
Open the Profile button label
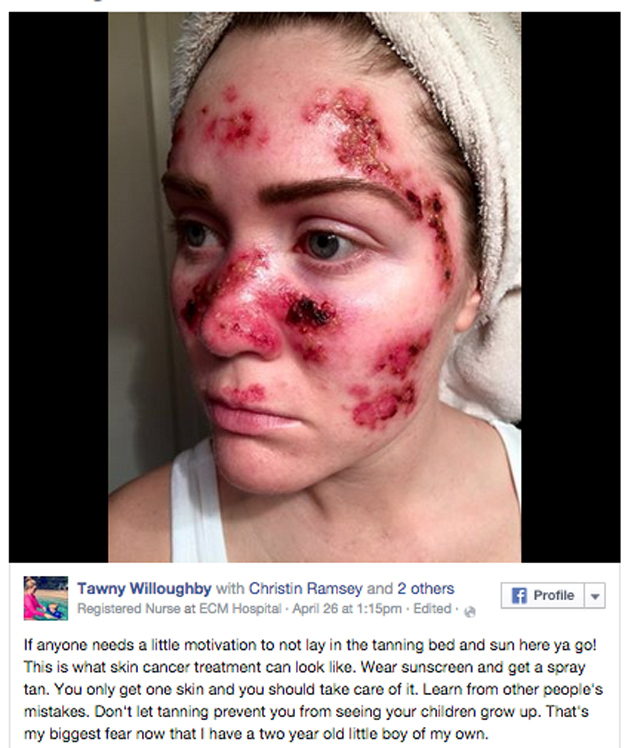click(x=554, y=595)
